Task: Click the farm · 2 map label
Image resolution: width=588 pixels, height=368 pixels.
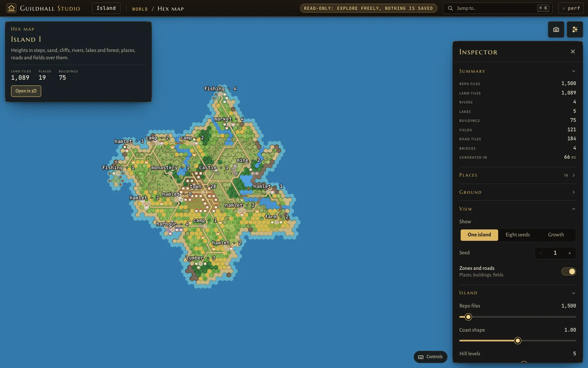Action: (x=277, y=217)
